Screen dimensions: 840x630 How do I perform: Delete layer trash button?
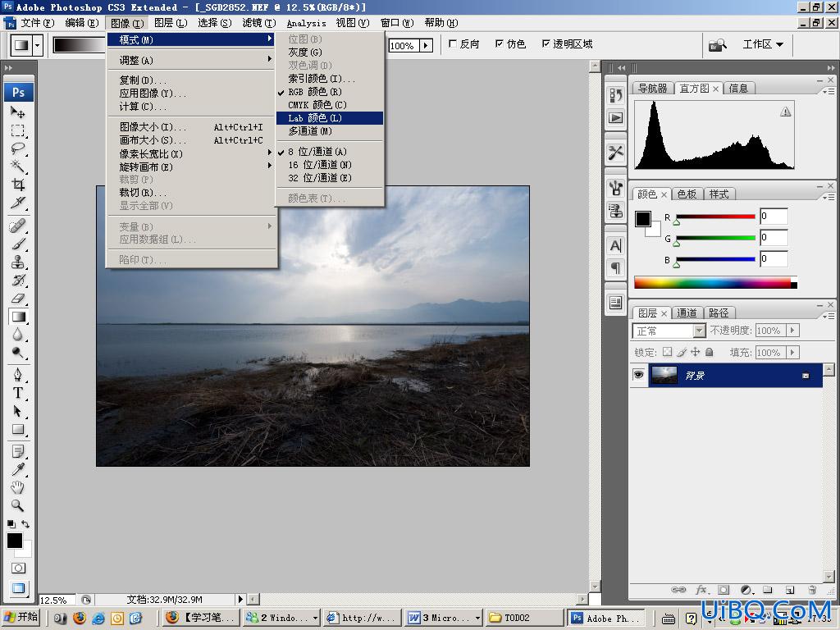point(812,590)
